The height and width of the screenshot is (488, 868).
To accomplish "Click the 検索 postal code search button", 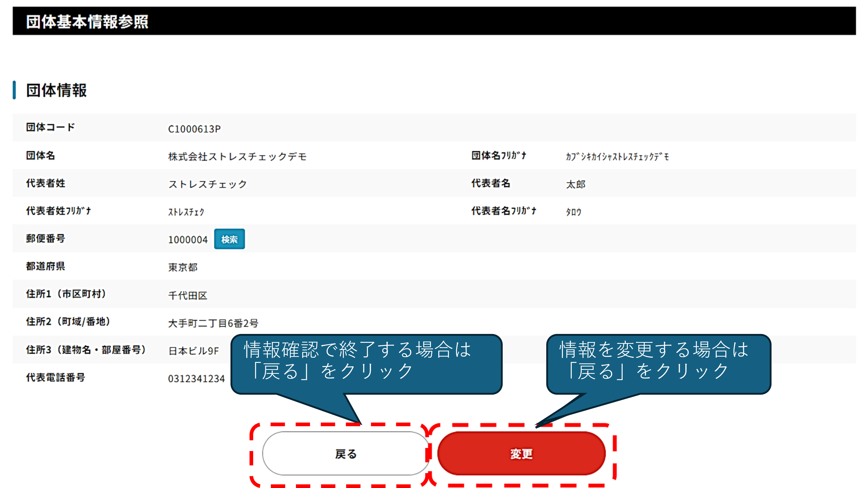I will [229, 239].
